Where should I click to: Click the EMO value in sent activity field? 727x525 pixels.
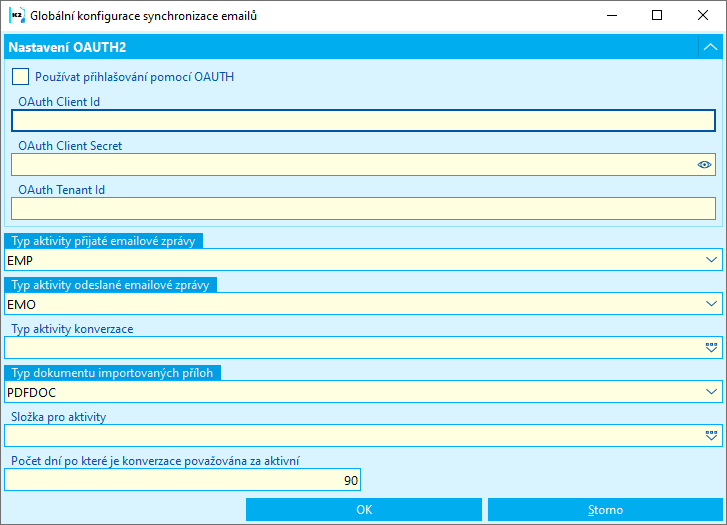(x=21, y=305)
